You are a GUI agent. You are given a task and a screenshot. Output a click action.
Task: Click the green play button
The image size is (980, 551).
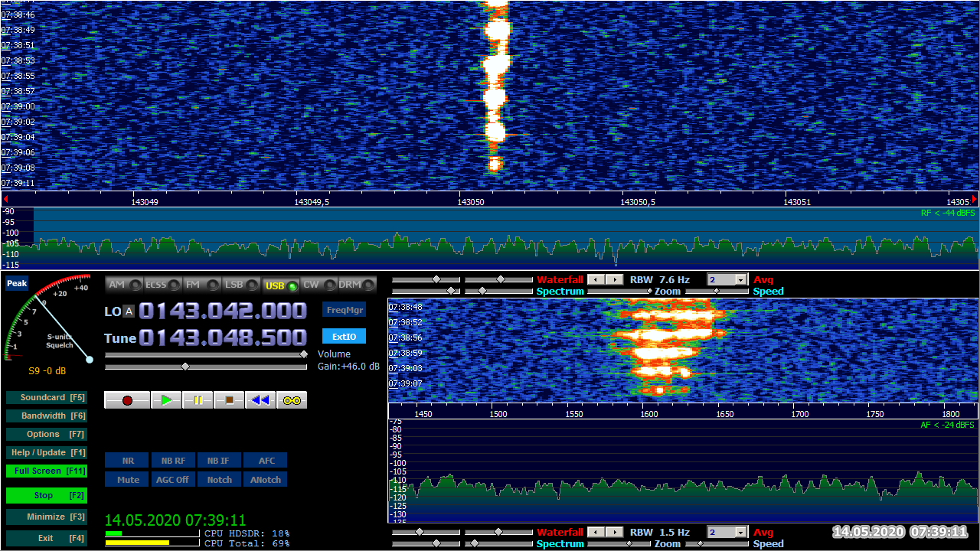click(x=166, y=400)
